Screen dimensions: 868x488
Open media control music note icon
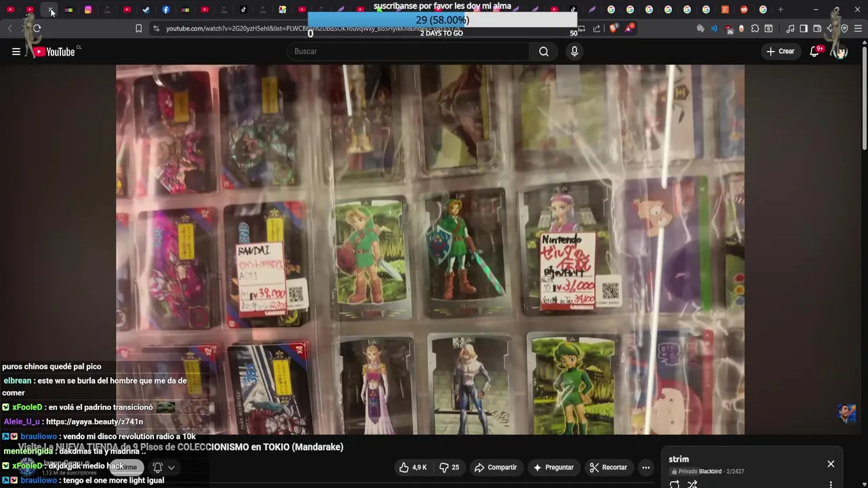point(790,28)
